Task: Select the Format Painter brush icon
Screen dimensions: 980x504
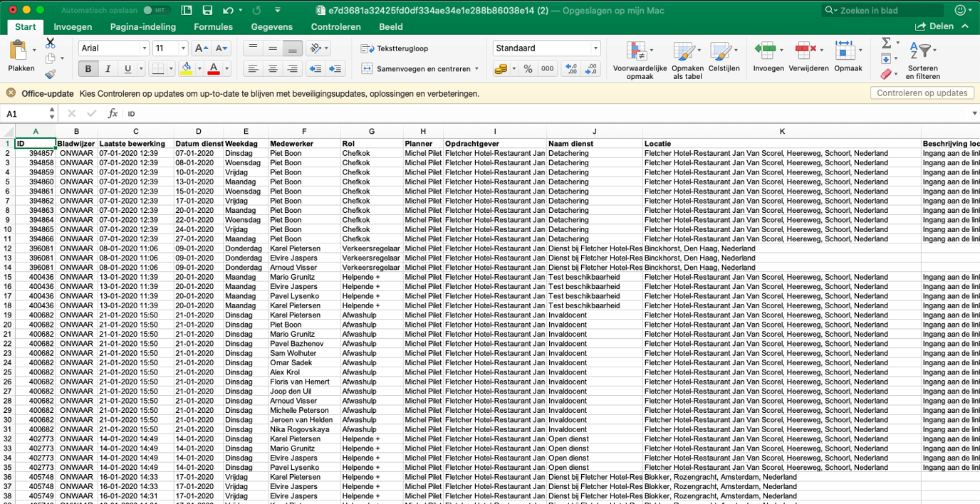Action: tap(51, 74)
